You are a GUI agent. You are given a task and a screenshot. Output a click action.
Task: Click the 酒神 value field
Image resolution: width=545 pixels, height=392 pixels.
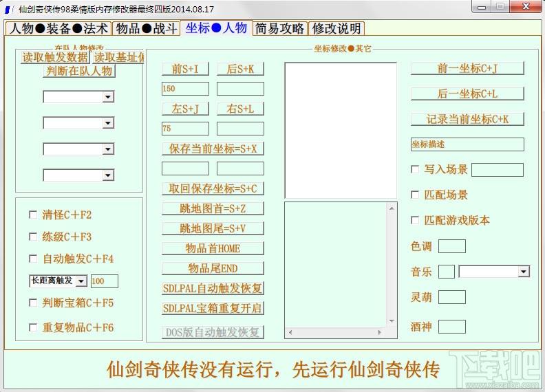click(452, 327)
